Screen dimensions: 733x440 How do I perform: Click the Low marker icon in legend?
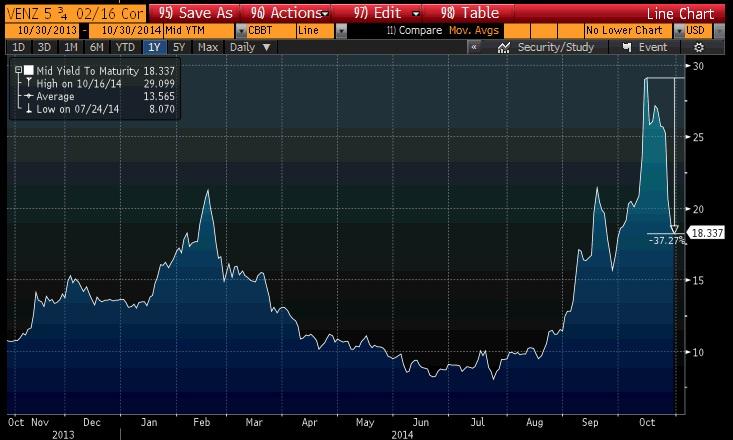click(27, 109)
